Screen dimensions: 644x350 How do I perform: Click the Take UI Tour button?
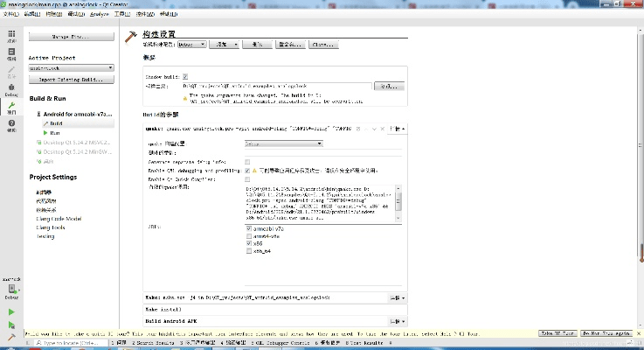coord(557,333)
